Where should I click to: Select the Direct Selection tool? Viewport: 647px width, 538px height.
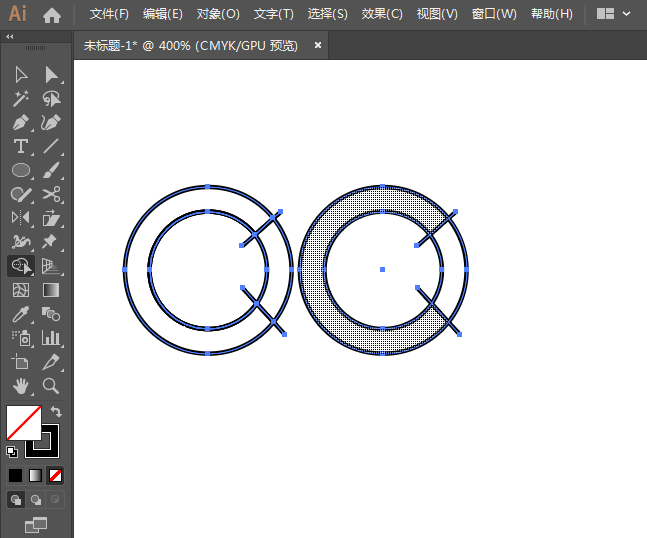51,75
